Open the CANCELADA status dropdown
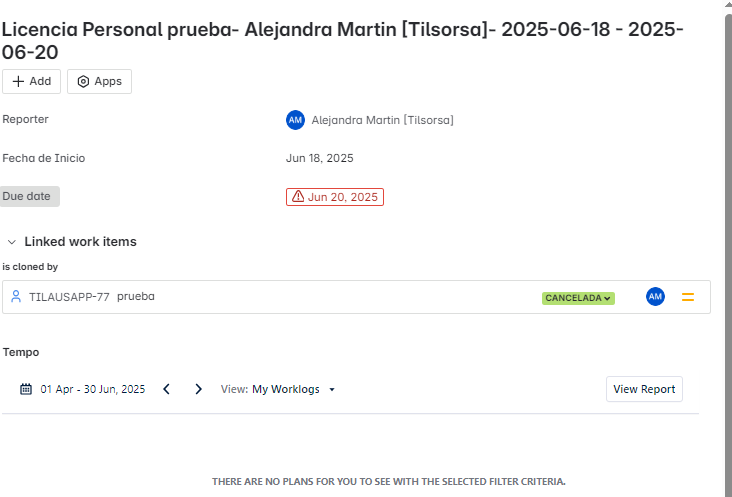This screenshot has height=497, width=732. coord(578,298)
